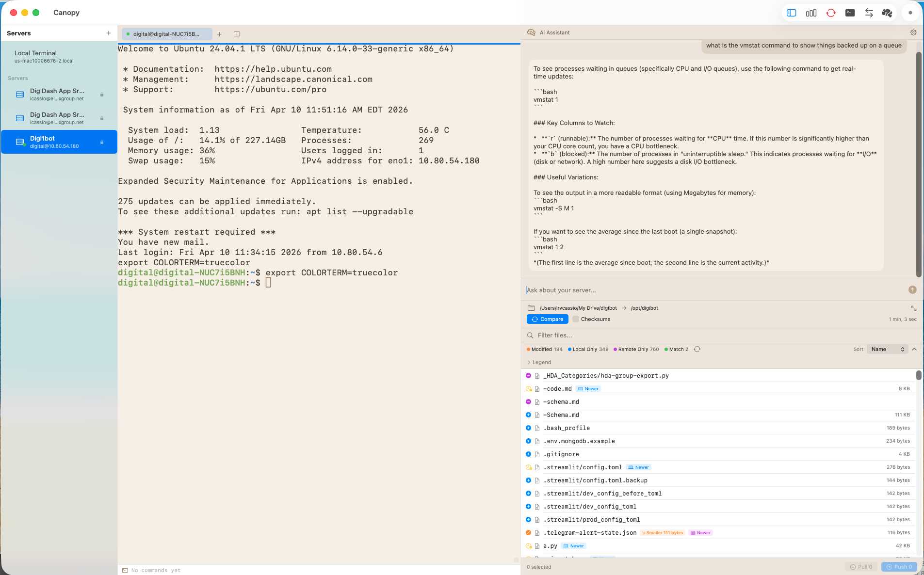Select the .env.mongodb.example file row
This screenshot has height=575, width=924.
[718, 441]
